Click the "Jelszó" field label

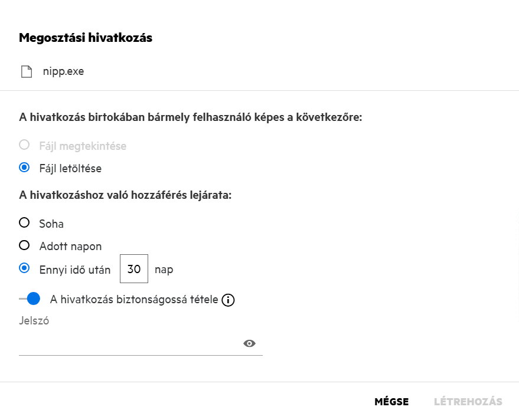(x=34, y=321)
